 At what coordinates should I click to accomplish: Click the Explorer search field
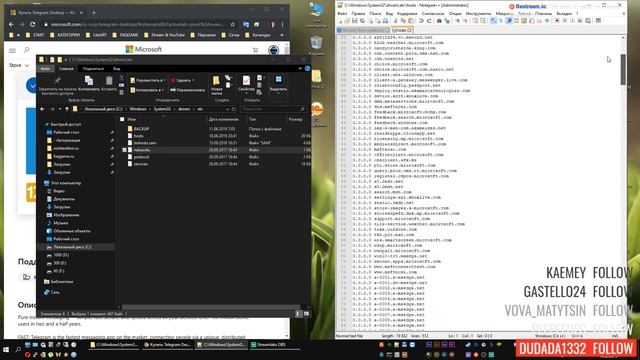273,109
